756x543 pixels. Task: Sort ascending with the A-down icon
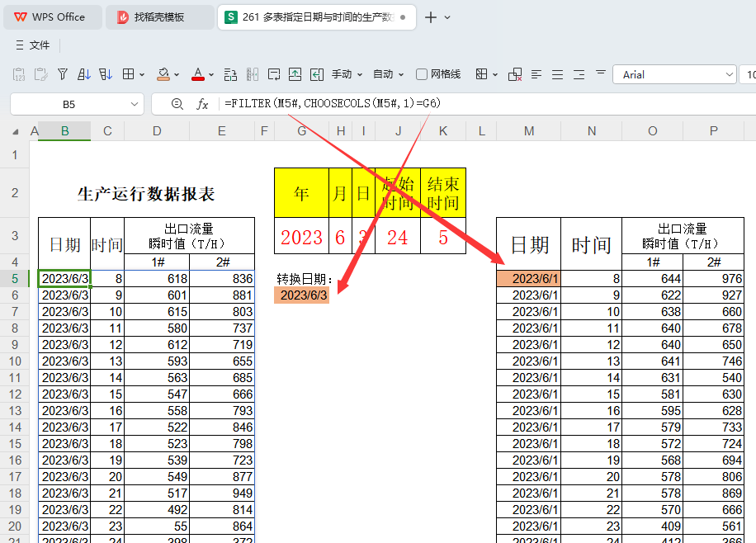point(84,74)
